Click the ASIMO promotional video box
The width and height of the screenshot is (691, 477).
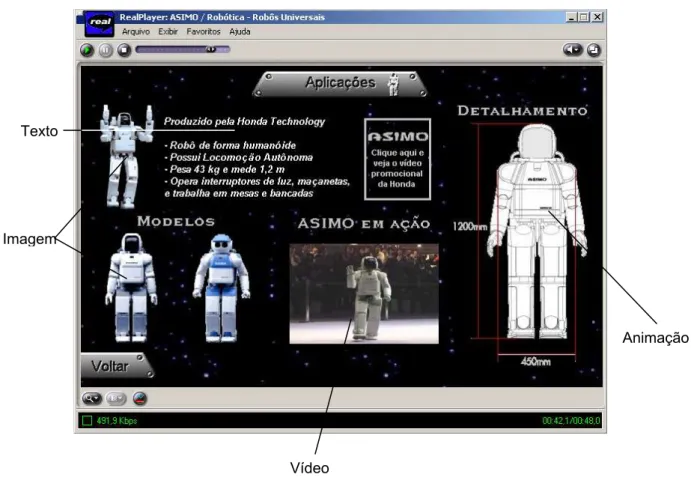(398, 159)
